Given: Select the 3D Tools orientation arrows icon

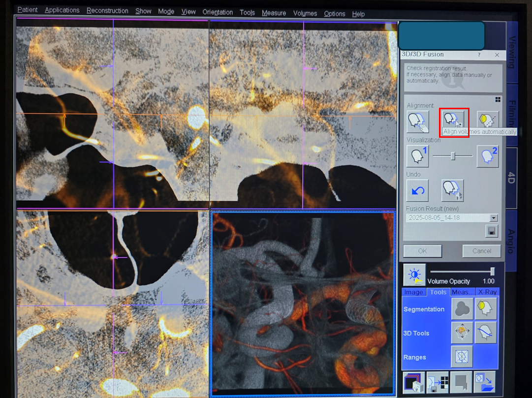Looking at the screenshot, I should pyautogui.click(x=462, y=333).
